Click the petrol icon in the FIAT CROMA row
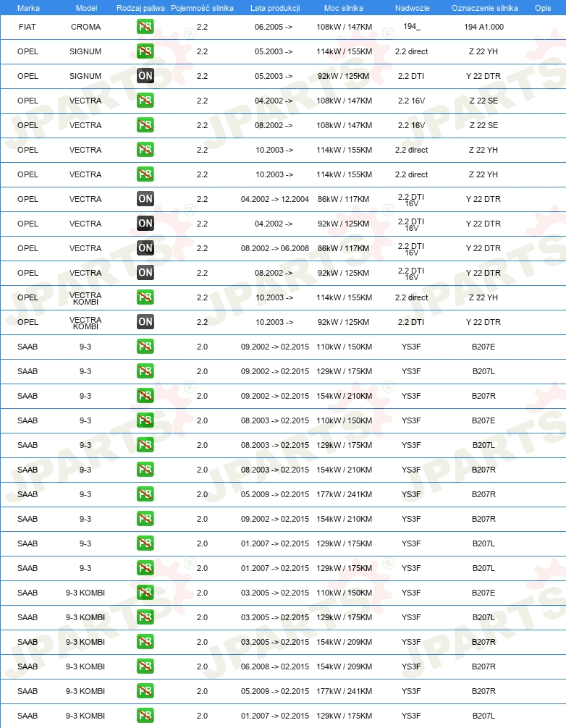566x728 pixels. (x=145, y=27)
